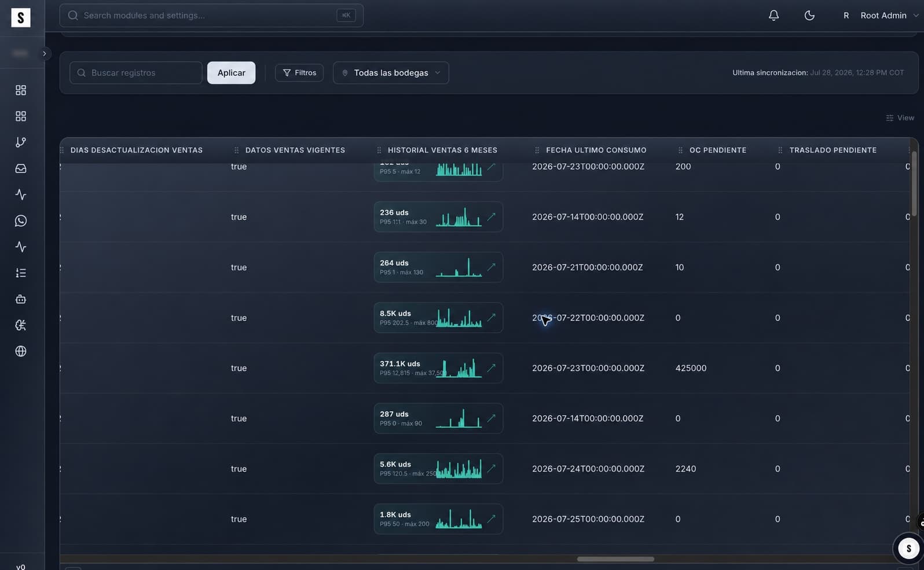This screenshot has width=924, height=570.
Task: Grab drag handle of TRASLADO PENDIENTE column
Action: pyautogui.click(x=780, y=150)
